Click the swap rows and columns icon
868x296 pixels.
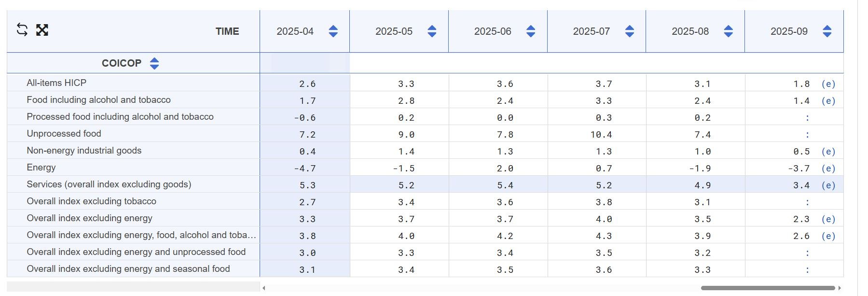[22, 30]
